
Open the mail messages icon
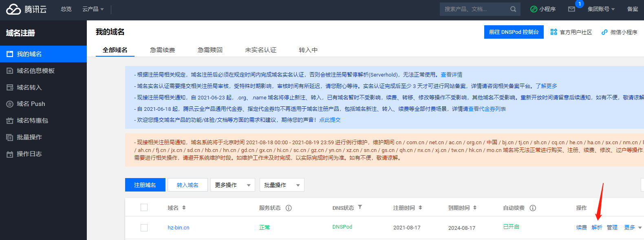[x=571, y=9]
